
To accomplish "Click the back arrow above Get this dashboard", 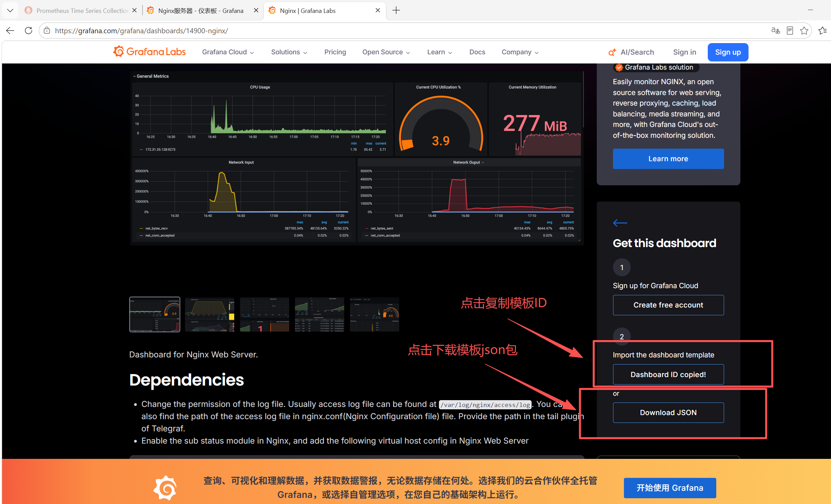I will coord(620,223).
